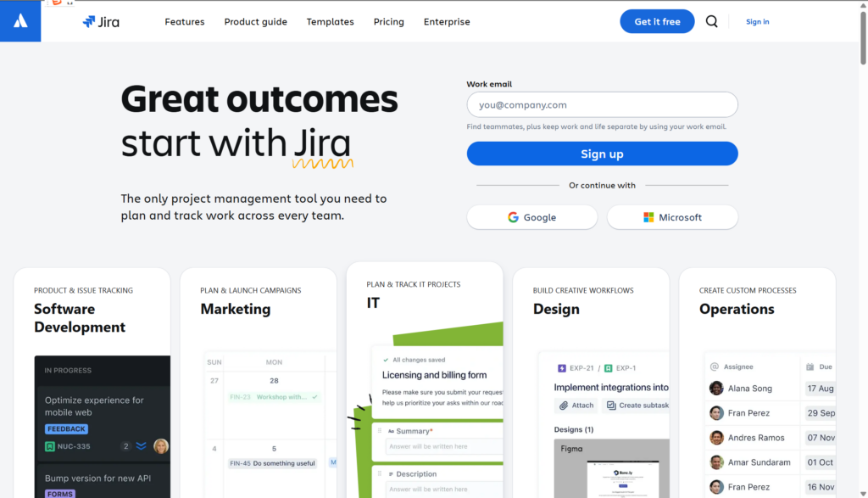This screenshot has width=868, height=498.
Task: Open the Pricing page
Action: (388, 22)
